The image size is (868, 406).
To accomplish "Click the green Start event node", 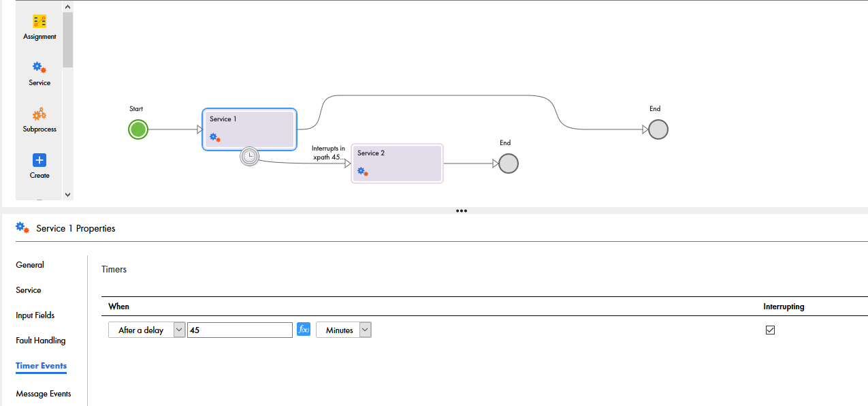I will pos(138,129).
